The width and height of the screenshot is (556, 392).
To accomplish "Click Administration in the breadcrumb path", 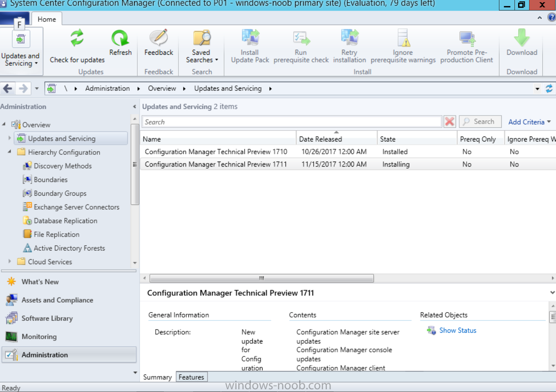I will pos(107,89).
